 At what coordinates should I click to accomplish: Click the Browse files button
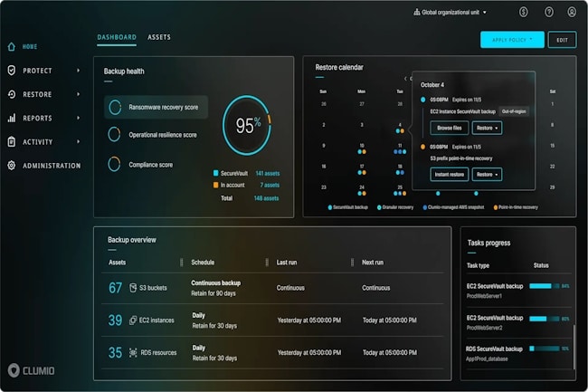pyautogui.click(x=450, y=128)
